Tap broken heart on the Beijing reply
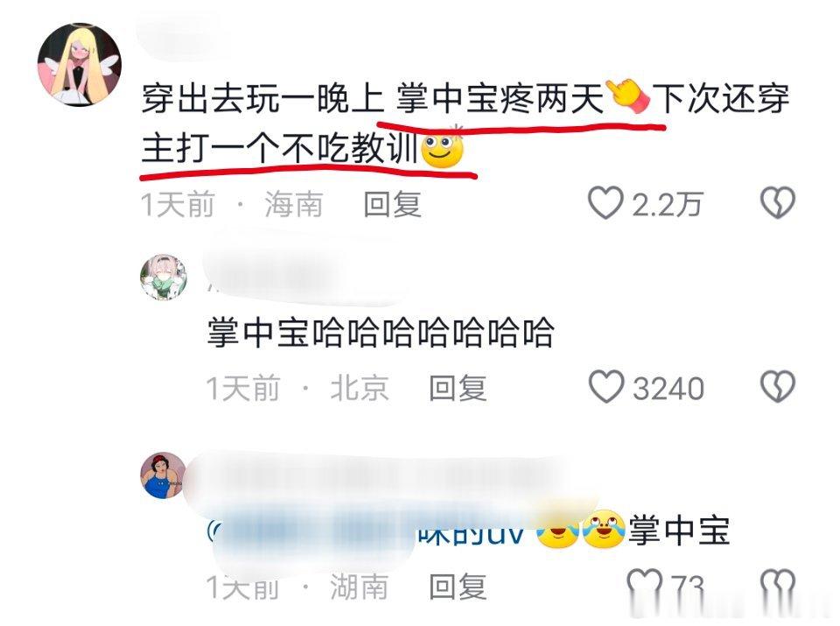Screen dimensions: 840x626 (x=778, y=386)
